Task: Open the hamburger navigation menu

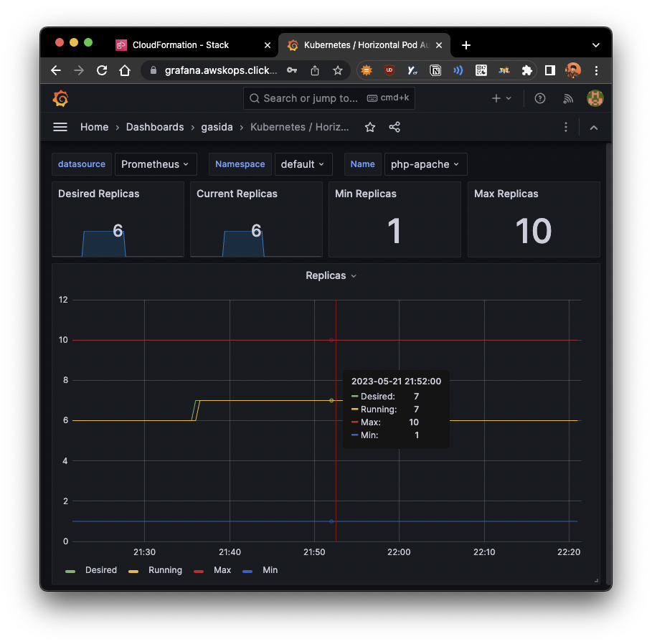Action: [60, 127]
